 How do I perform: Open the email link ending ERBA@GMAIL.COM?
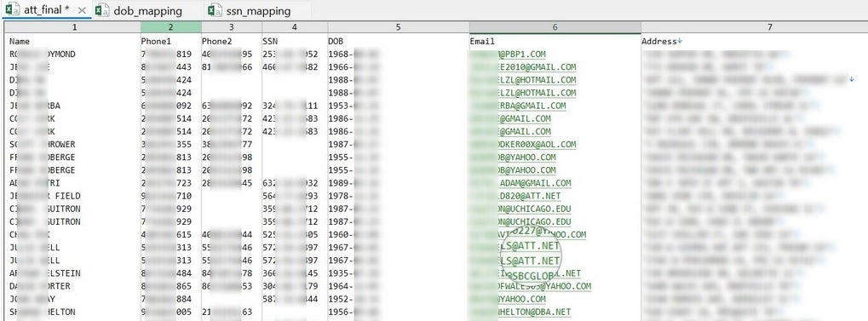pos(518,106)
